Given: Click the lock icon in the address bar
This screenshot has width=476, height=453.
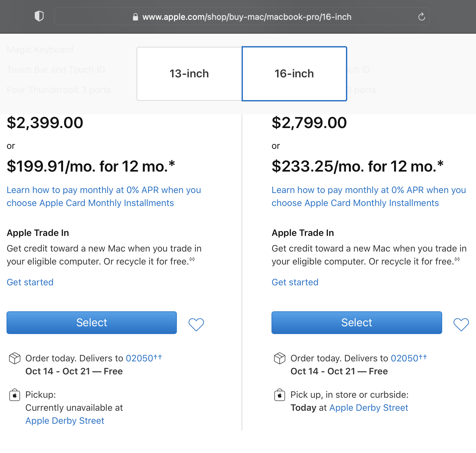Looking at the screenshot, I should [x=135, y=17].
